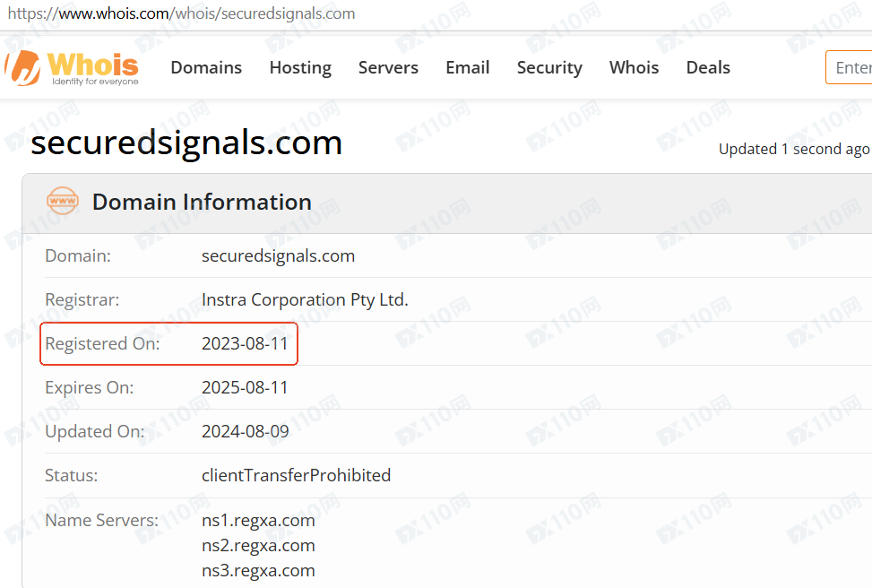Open the Whois menu item
This screenshot has width=872, height=588.
(x=634, y=67)
